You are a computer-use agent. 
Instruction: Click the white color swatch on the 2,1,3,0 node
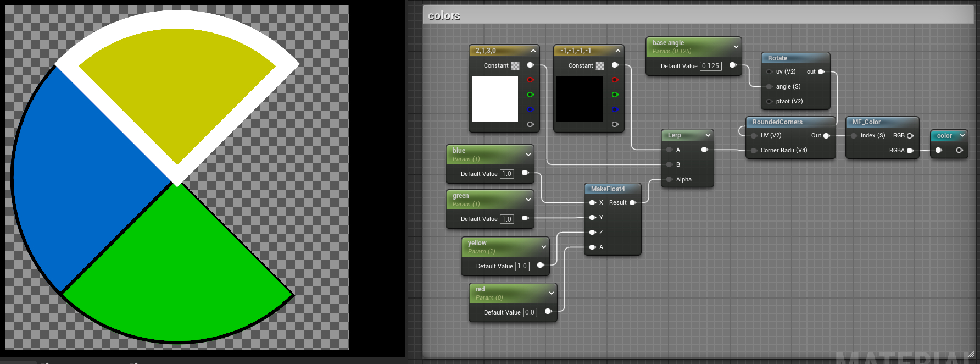[494, 99]
